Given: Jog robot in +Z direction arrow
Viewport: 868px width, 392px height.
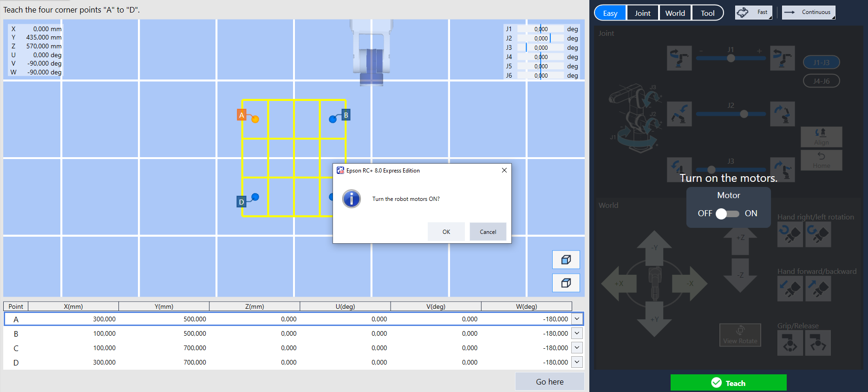Looking at the screenshot, I should [x=740, y=241].
